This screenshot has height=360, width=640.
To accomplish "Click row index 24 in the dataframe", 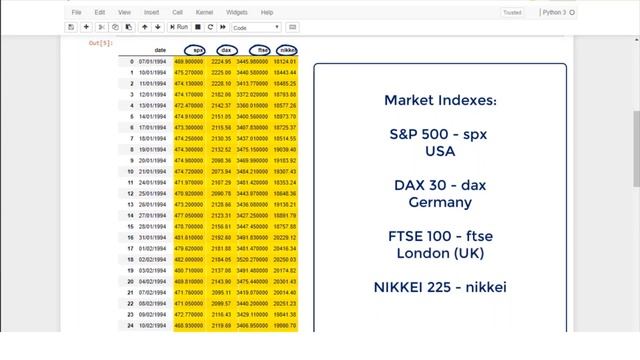I will coord(130,326).
